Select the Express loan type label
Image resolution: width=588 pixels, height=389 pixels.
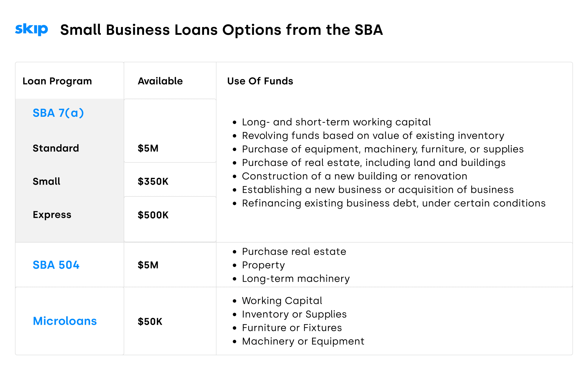pos(52,215)
